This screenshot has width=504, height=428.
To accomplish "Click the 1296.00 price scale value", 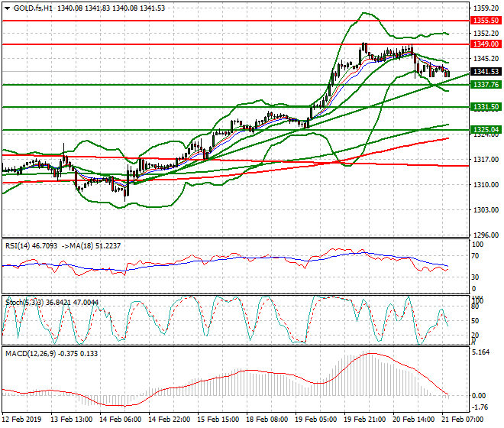I will (486, 235).
